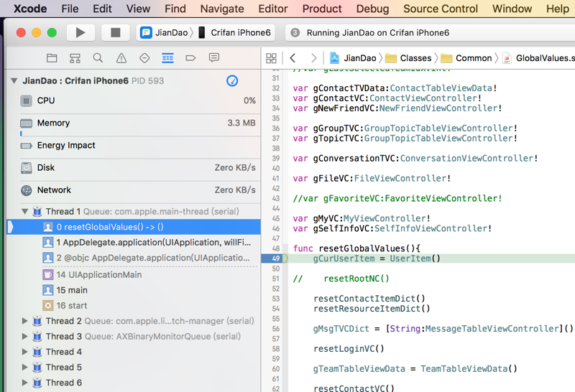Click the related items grid icon
The height and width of the screenshot is (392, 575).
click(271, 58)
